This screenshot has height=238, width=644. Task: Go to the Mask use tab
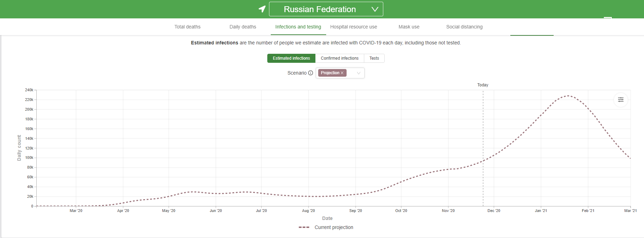click(x=409, y=27)
